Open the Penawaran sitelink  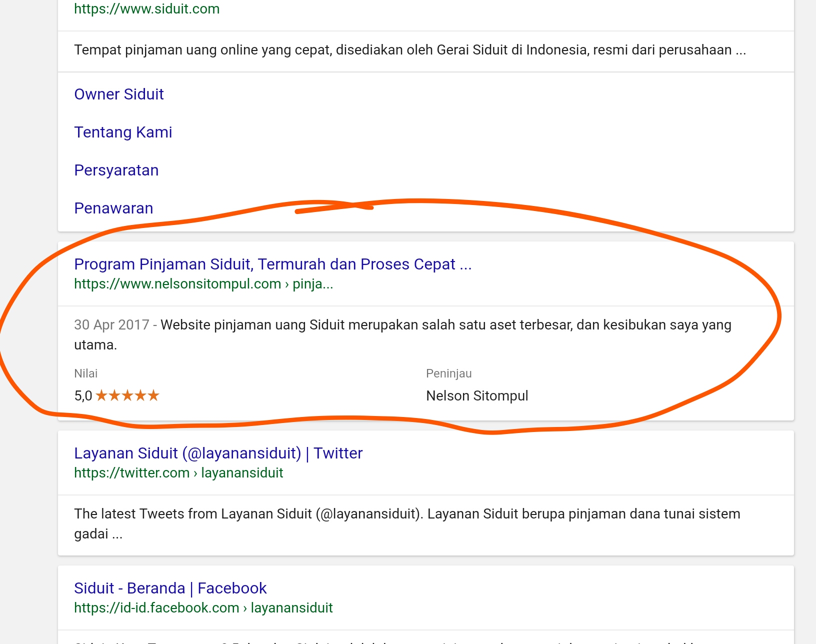coord(113,208)
